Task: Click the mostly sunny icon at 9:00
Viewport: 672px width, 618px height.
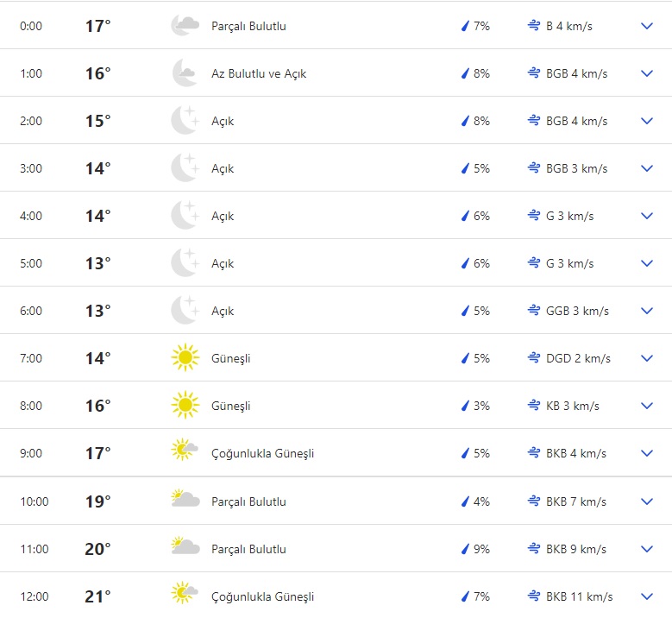Action: point(185,453)
